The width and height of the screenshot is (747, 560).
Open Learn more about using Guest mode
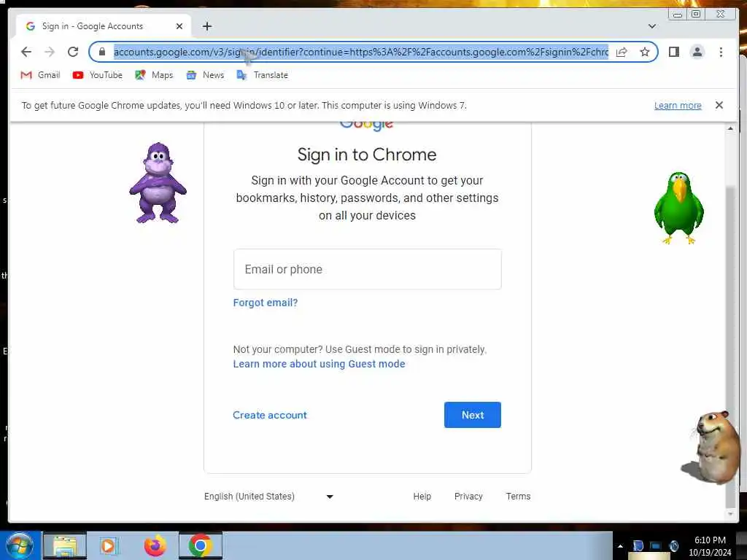pyautogui.click(x=319, y=364)
